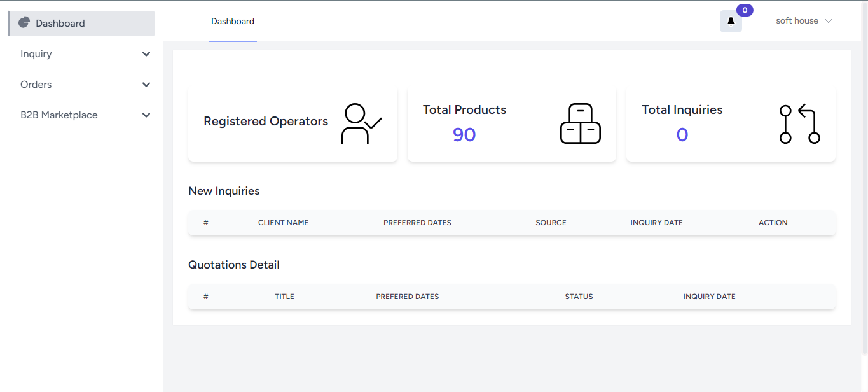Screen dimensions: 868x392
Task: Click the notification bell icon
Action: coord(731,21)
